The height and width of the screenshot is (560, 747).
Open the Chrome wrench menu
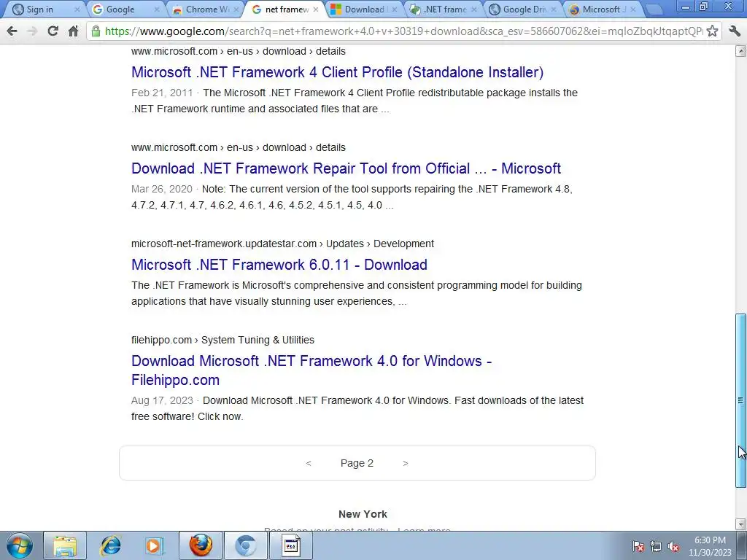[735, 31]
